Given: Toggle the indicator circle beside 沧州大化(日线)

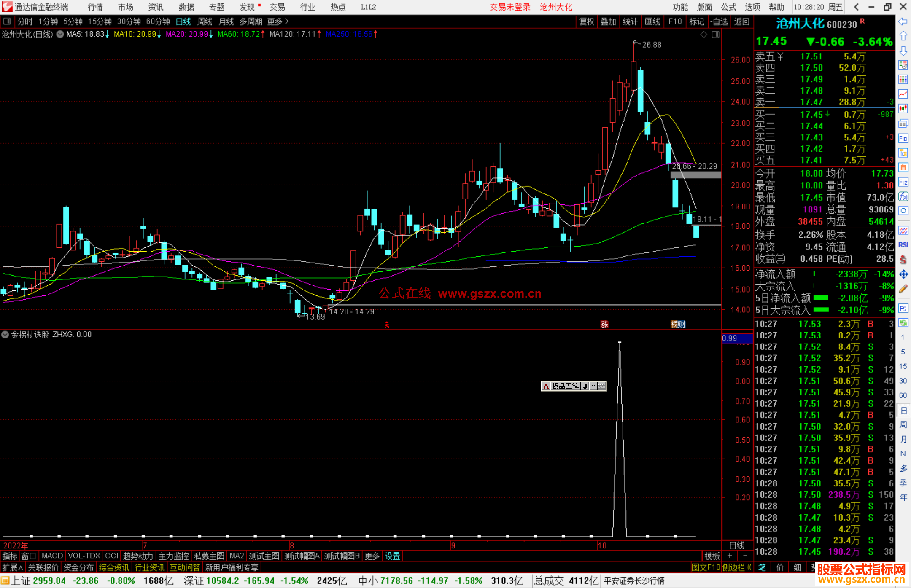Looking at the screenshot, I should coord(60,34).
